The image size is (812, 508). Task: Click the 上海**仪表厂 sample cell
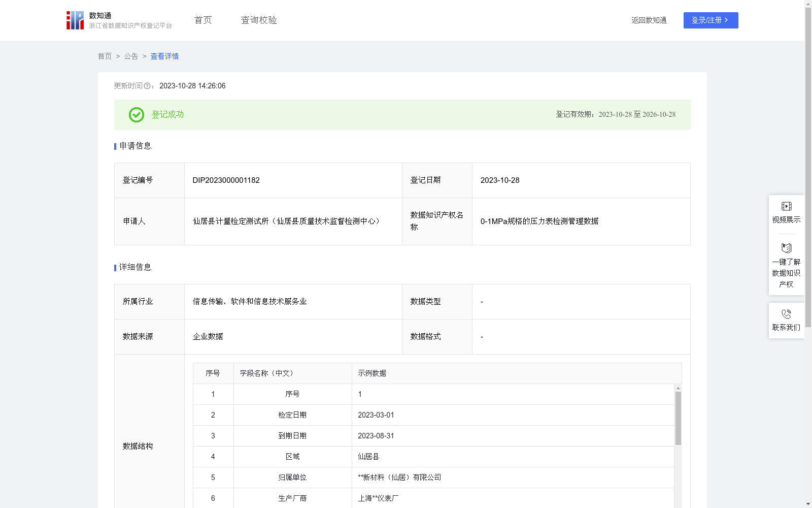coord(513,498)
